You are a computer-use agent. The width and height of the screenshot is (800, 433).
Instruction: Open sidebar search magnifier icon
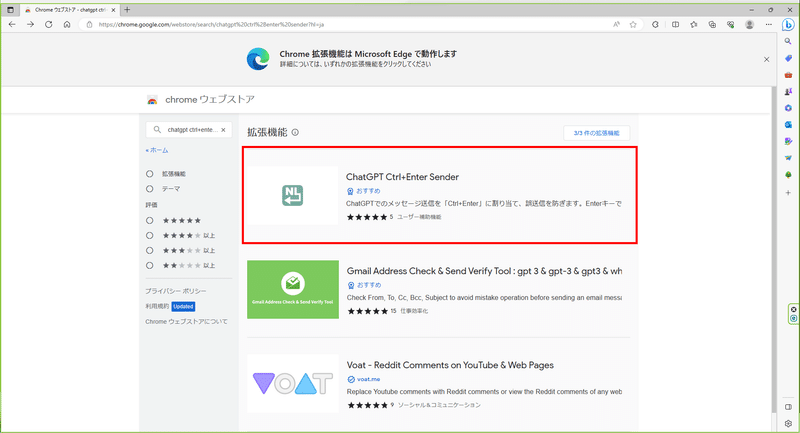(788, 42)
